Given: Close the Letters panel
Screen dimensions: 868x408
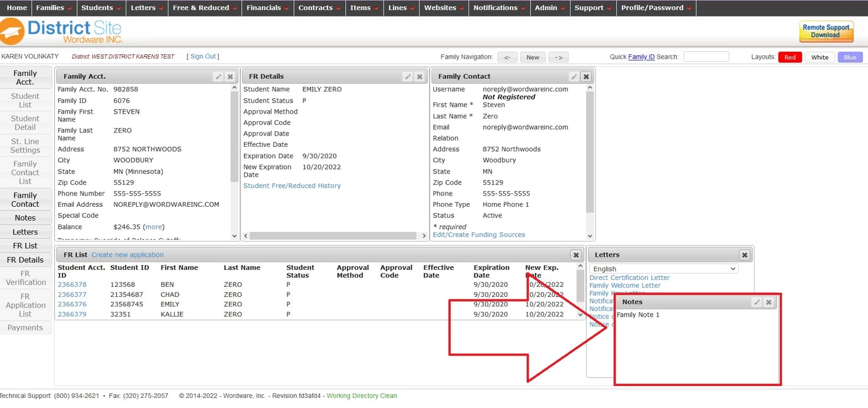Looking at the screenshot, I should click(x=744, y=255).
